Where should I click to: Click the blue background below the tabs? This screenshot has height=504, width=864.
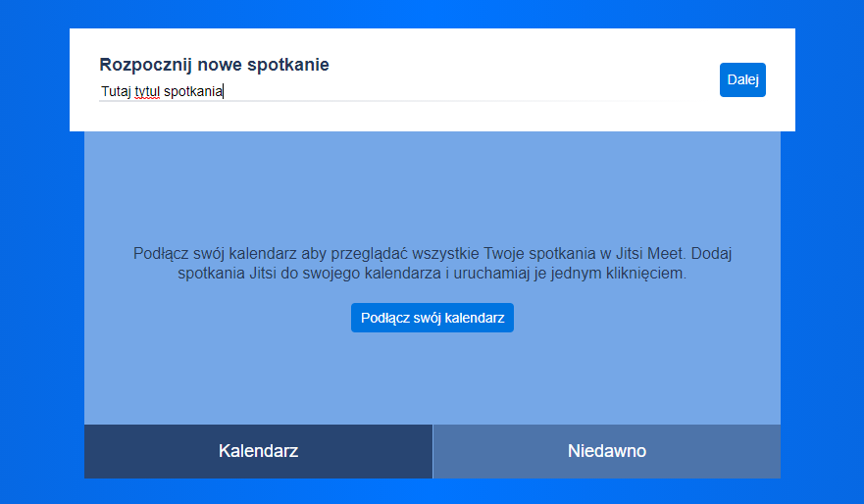[x=432, y=492]
